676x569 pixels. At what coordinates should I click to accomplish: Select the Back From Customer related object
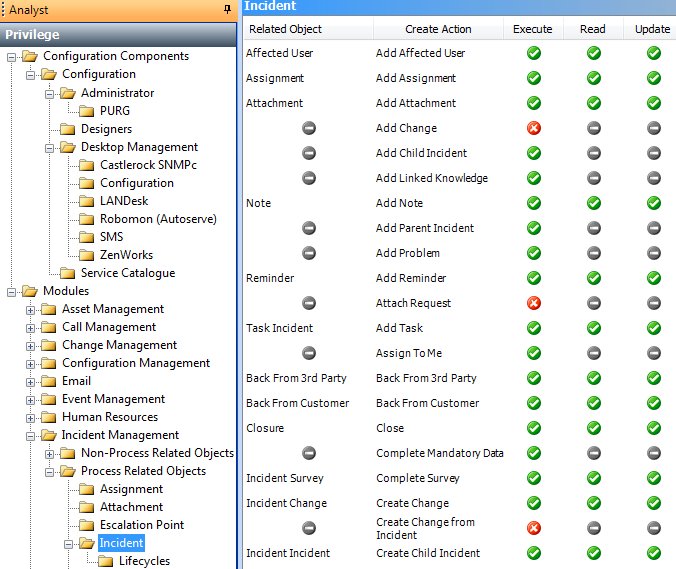pos(297,403)
